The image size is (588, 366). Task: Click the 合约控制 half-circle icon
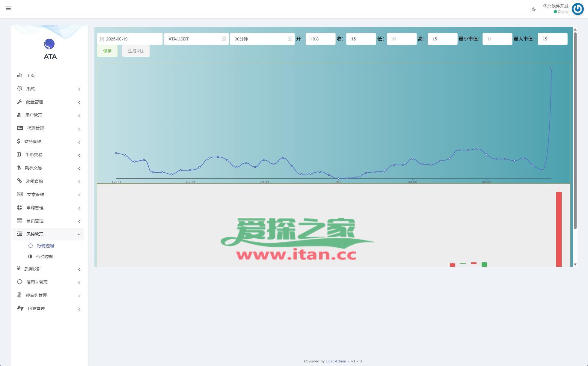pyautogui.click(x=30, y=257)
